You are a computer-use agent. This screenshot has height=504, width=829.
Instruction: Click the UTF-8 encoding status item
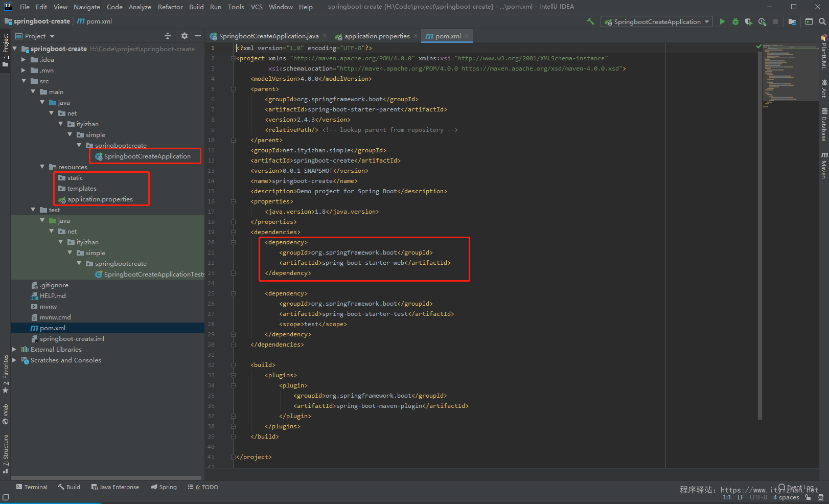758,497
